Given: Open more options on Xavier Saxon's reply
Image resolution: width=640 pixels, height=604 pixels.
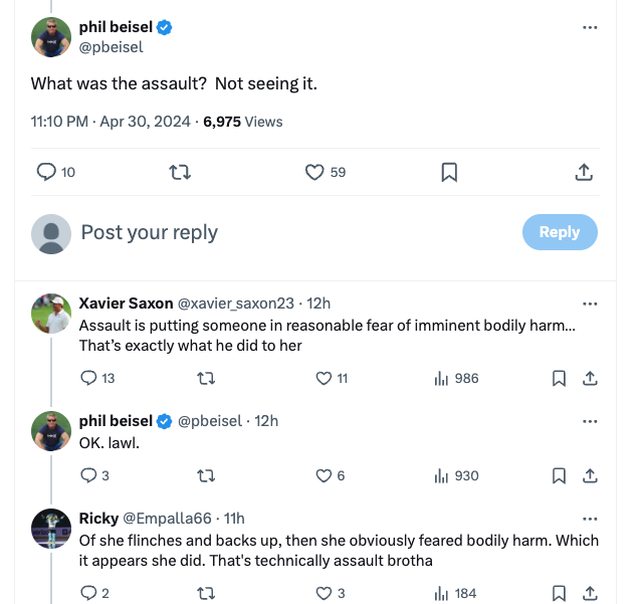Looking at the screenshot, I should 589,304.
